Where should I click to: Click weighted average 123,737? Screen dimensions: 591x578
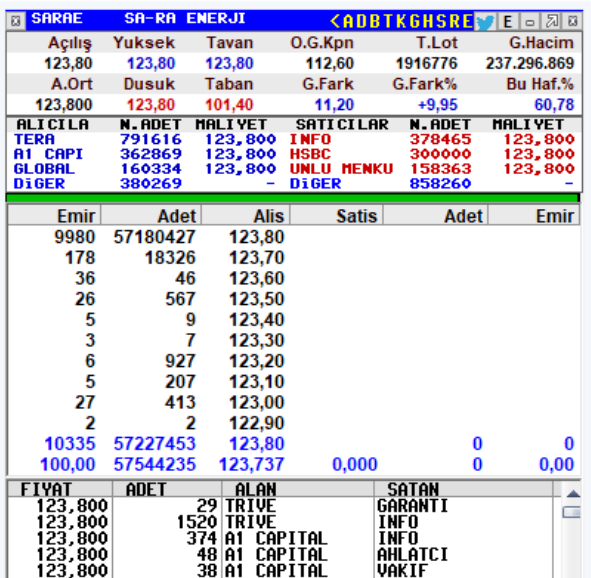pos(251,464)
